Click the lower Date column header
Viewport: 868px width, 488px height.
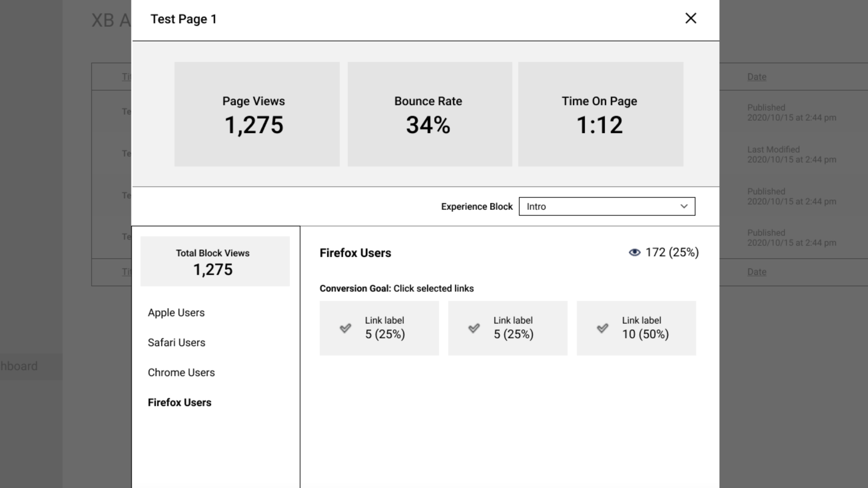click(756, 272)
